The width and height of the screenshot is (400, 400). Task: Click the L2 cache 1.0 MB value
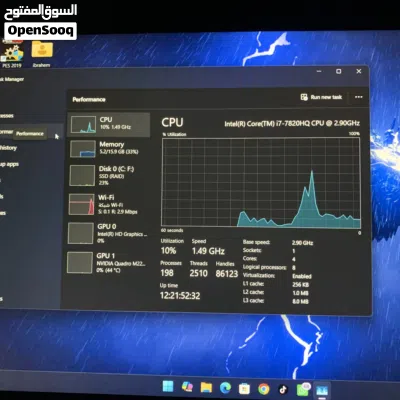click(x=300, y=293)
